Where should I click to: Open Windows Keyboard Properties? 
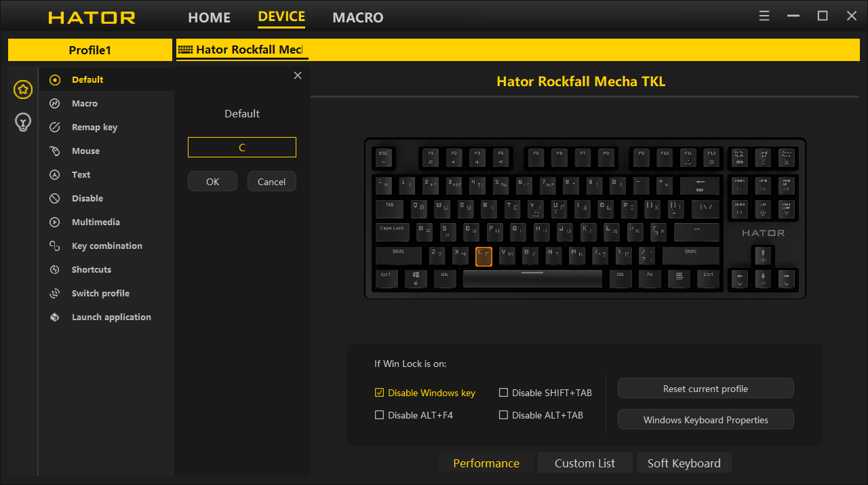point(705,420)
